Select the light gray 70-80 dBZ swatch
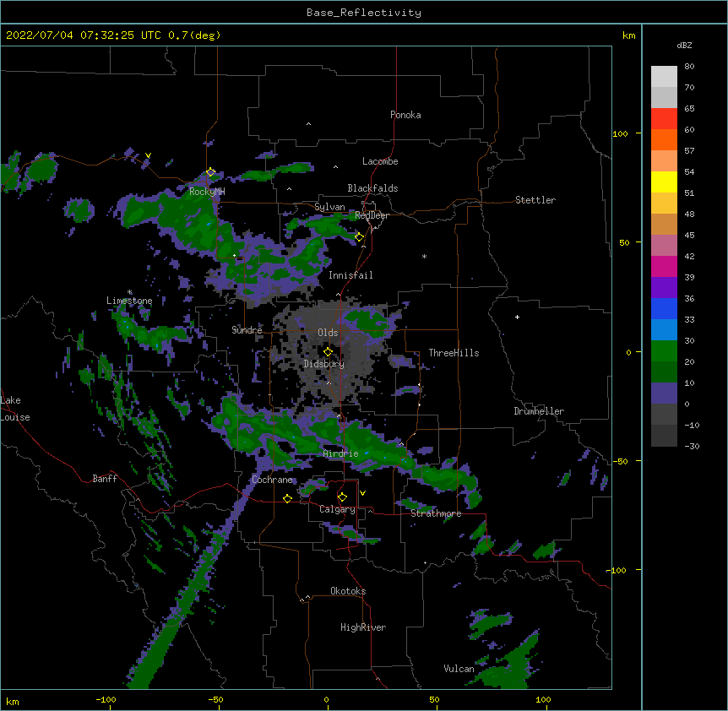728x711 pixels. [664, 77]
